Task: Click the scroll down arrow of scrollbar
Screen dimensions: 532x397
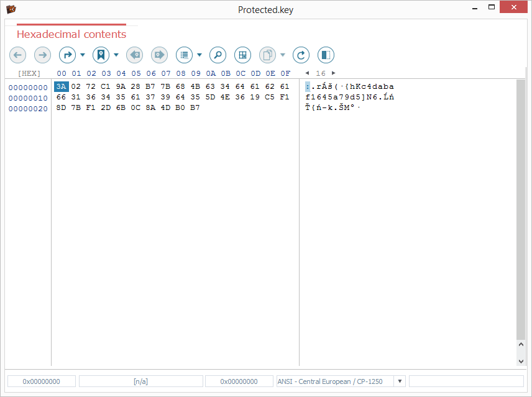Action: pos(521,361)
